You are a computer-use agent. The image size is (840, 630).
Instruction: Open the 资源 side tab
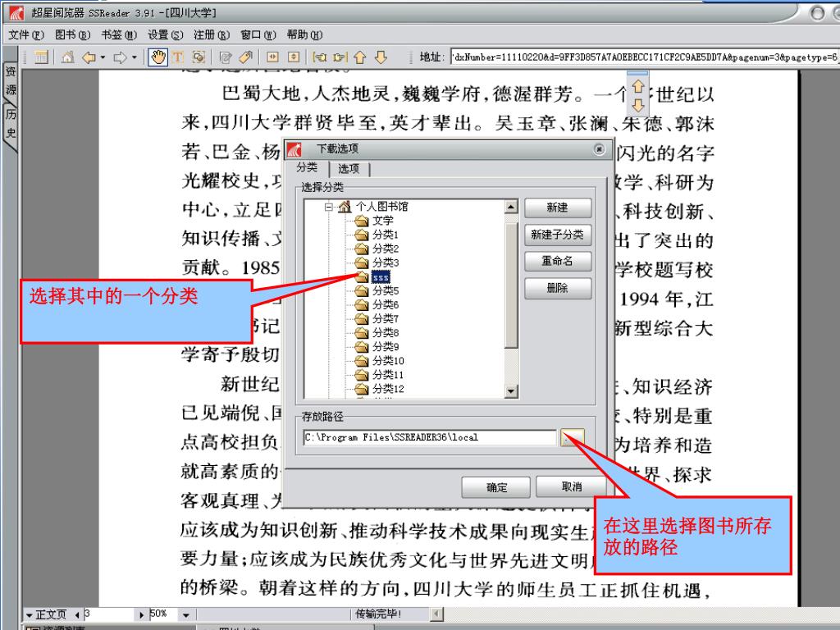click(x=11, y=80)
